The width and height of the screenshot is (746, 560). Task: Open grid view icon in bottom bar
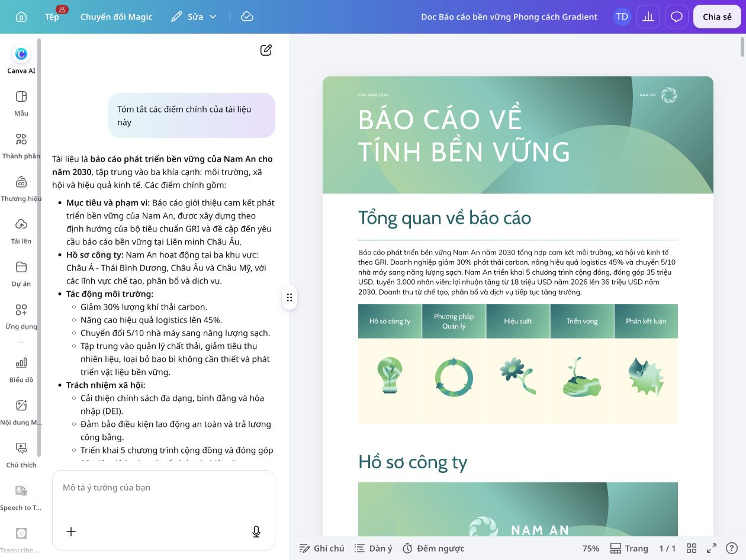pos(692,548)
